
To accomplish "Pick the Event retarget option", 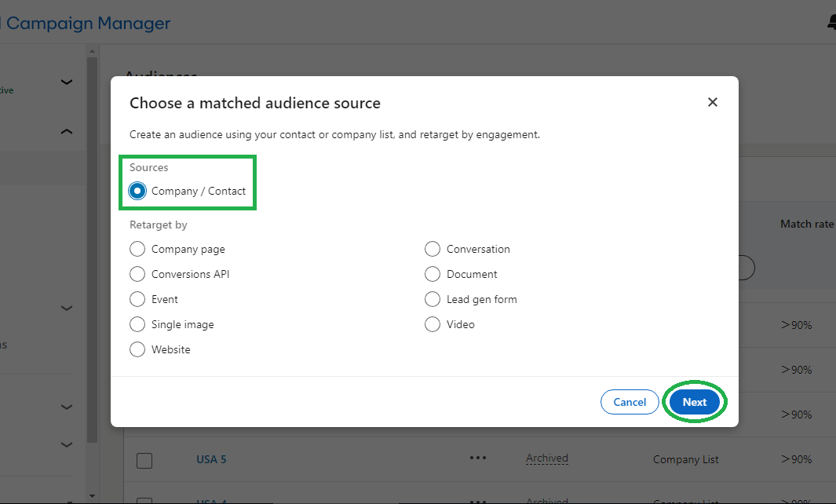I will (137, 299).
